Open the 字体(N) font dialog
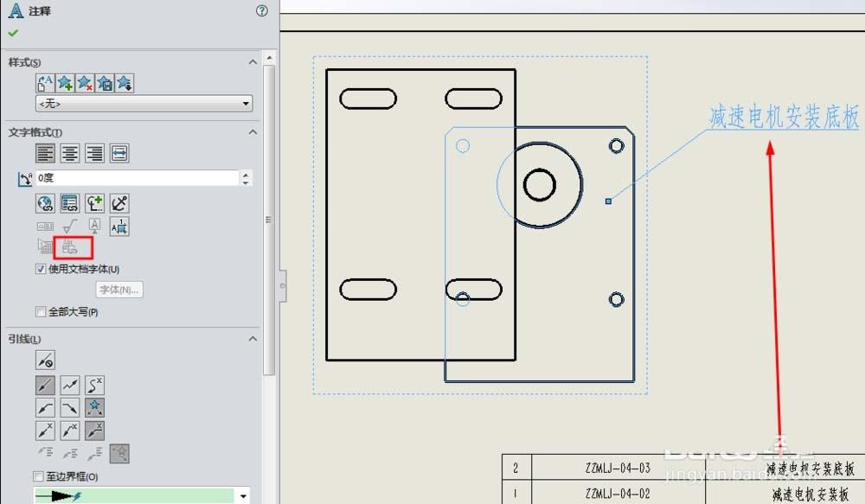865x504 pixels. pos(119,290)
